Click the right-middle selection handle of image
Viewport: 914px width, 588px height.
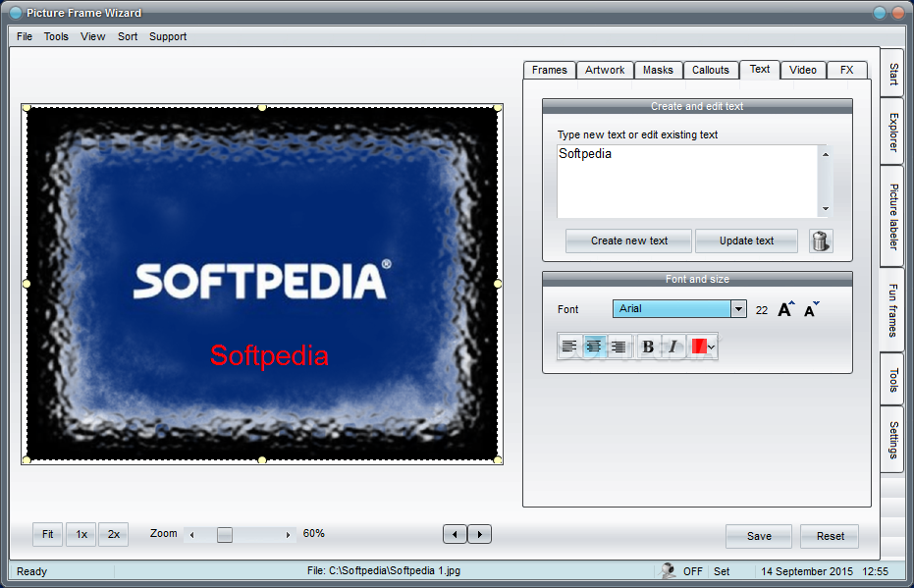(497, 284)
